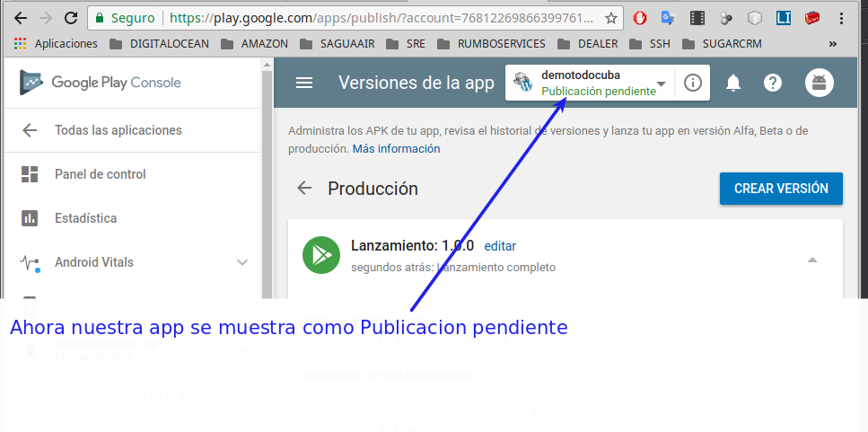Open the SSH bookmarks folder
This screenshot has height=432, width=868.
pyautogui.click(x=650, y=43)
